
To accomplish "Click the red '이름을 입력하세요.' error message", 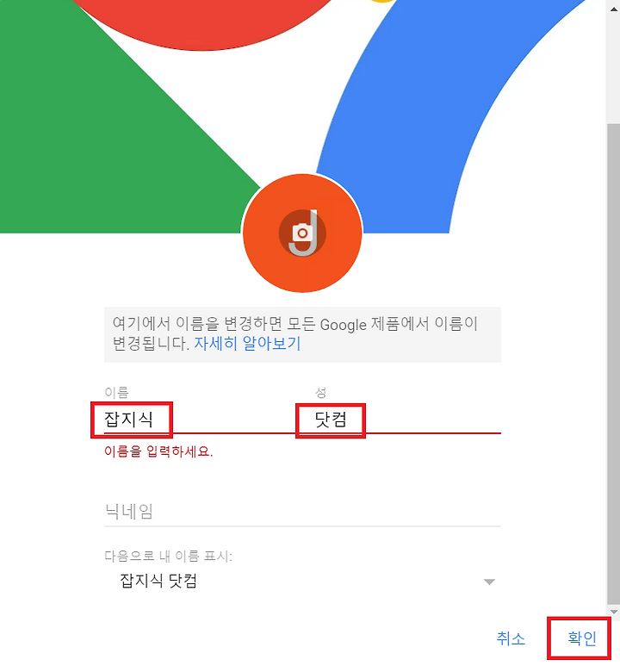I will pos(158,451).
